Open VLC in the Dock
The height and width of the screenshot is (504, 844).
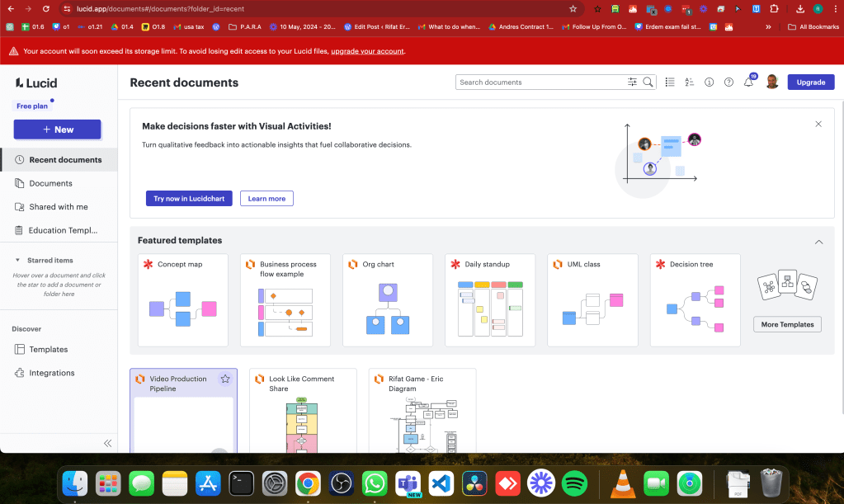pyautogui.click(x=623, y=483)
